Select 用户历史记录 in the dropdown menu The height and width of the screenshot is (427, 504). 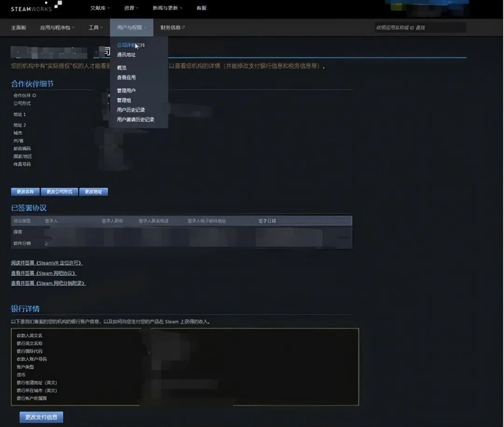[x=131, y=110]
